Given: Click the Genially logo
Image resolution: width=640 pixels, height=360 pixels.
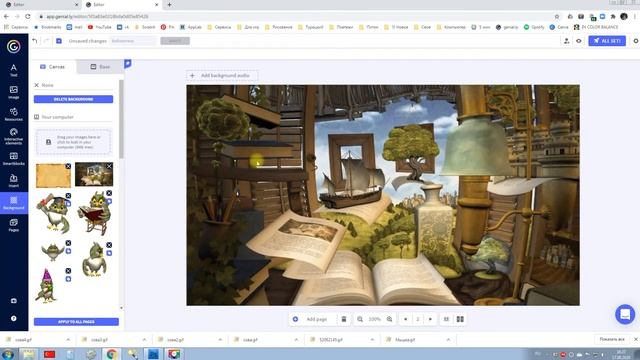Looking at the screenshot, I should click(13, 47).
